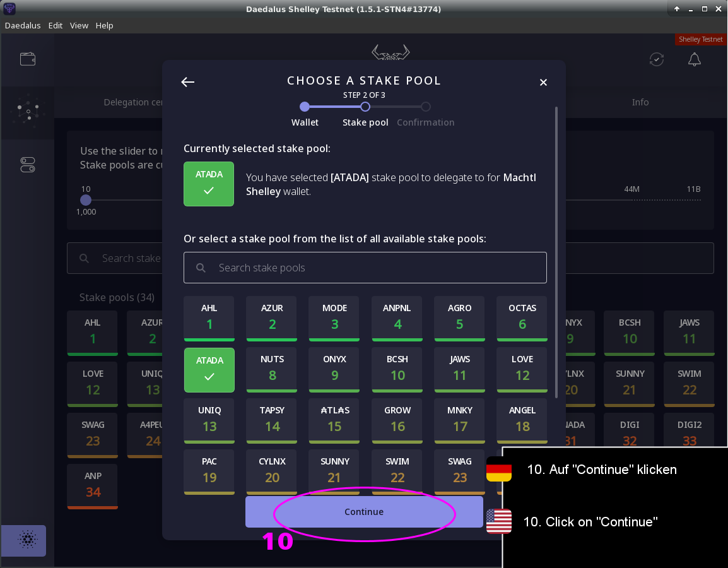Select the AHL pool ranked 1 in dialog
Viewport: 728px width, 568px height.
(x=209, y=319)
